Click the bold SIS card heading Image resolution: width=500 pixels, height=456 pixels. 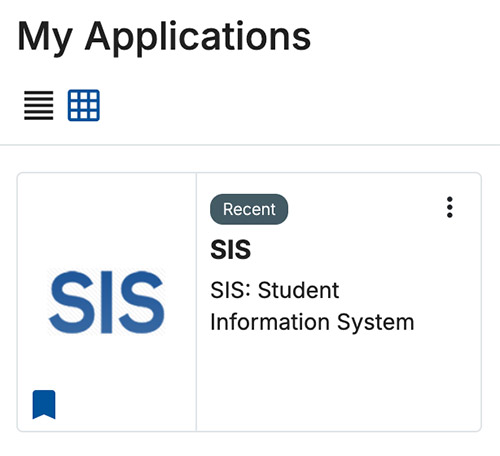click(231, 249)
